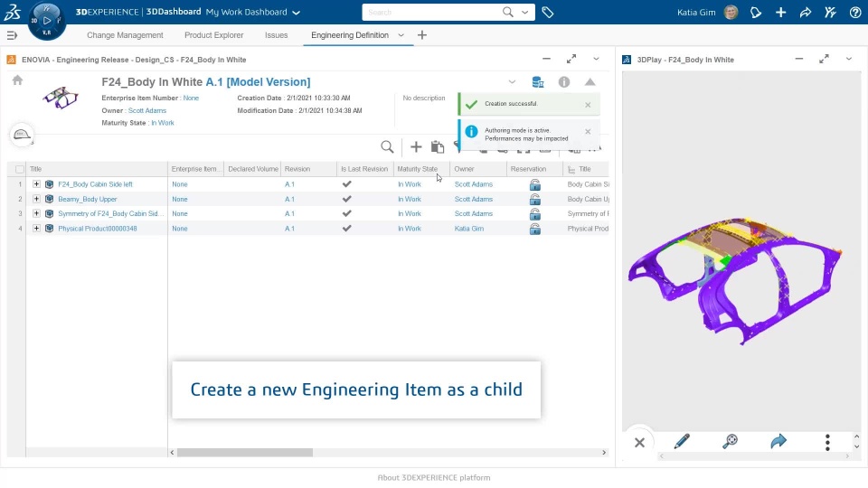The height and width of the screenshot is (488, 868).
Task: Dismiss the Creation successful notification
Action: click(588, 105)
